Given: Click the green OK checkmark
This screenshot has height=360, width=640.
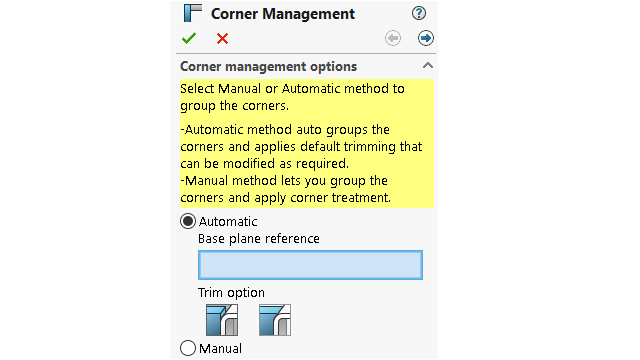Looking at the screenshot, I should (x=189, y=38).
